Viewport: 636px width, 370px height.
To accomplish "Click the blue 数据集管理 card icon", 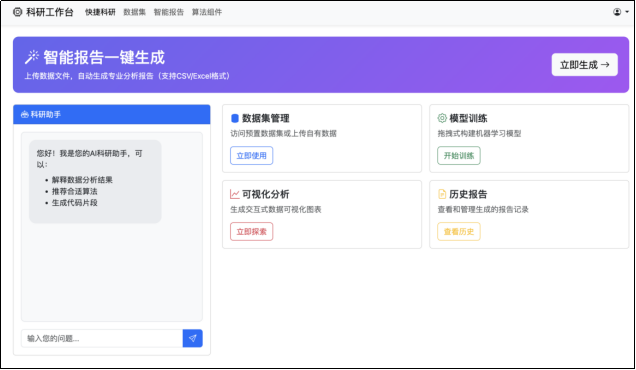I will point(234,118).
